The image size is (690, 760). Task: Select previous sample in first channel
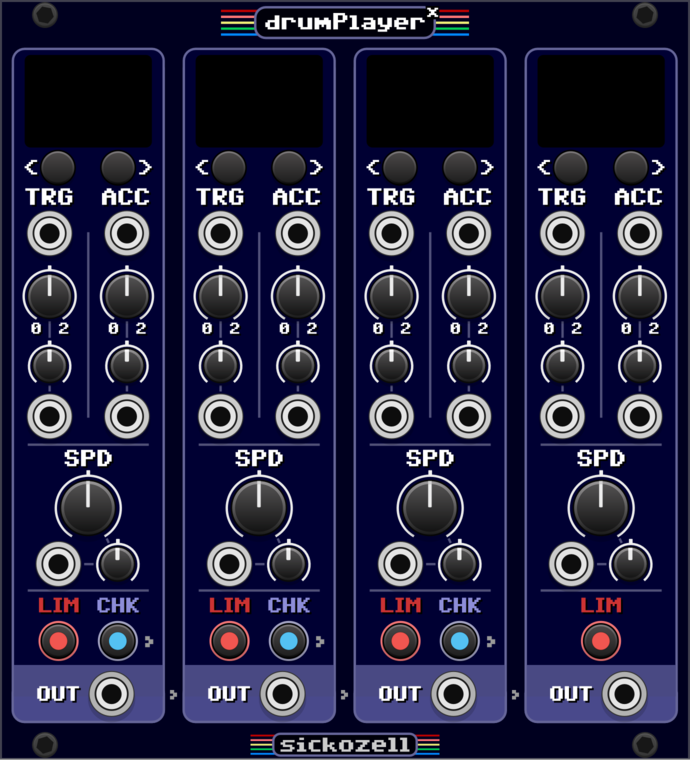(58, 167)
